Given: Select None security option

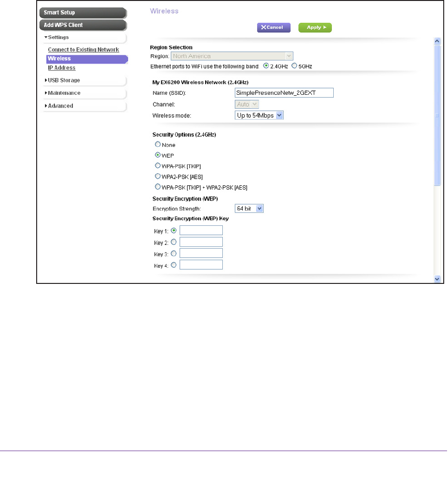Looking at the screenshot, I should 158,144.
